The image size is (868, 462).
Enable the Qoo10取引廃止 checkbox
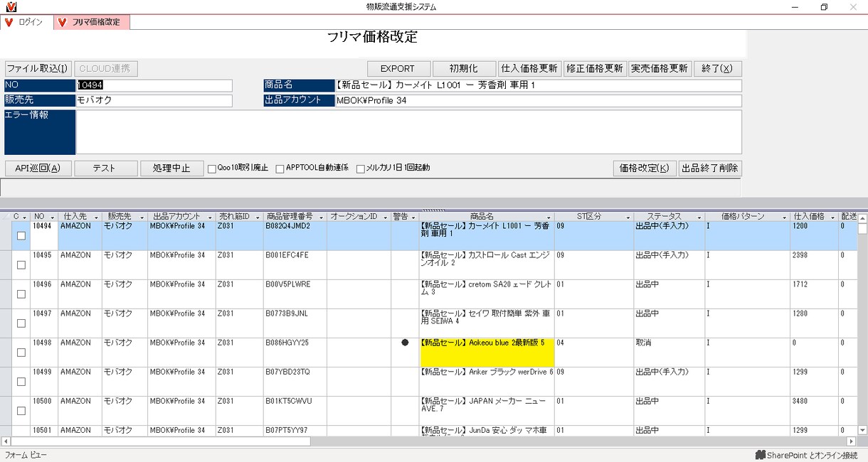pos(212,169)
